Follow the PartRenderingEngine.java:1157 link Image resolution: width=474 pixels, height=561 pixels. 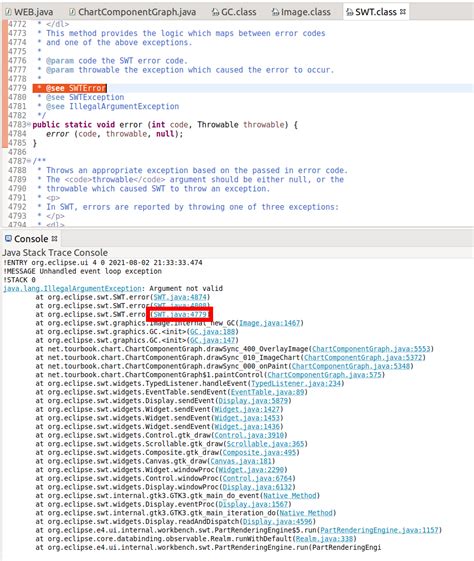click(379, 530)
